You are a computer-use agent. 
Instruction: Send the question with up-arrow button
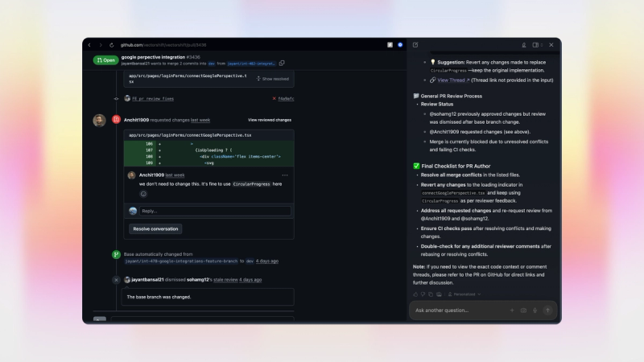(x=547, y=311)
